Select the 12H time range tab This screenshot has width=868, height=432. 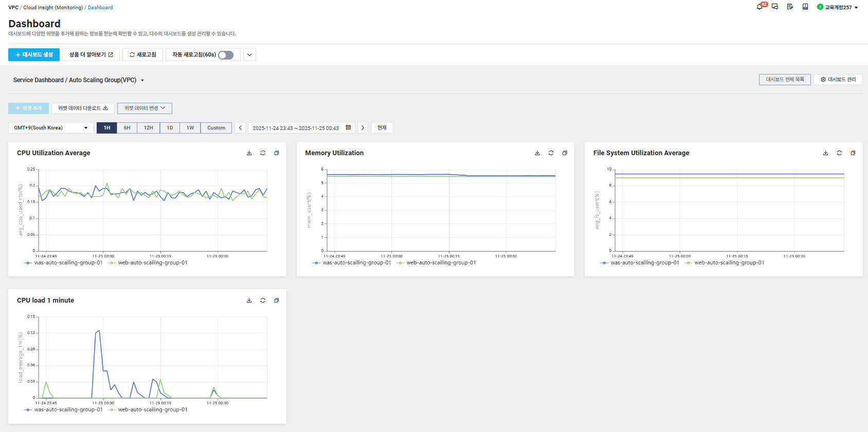point(149,128)
